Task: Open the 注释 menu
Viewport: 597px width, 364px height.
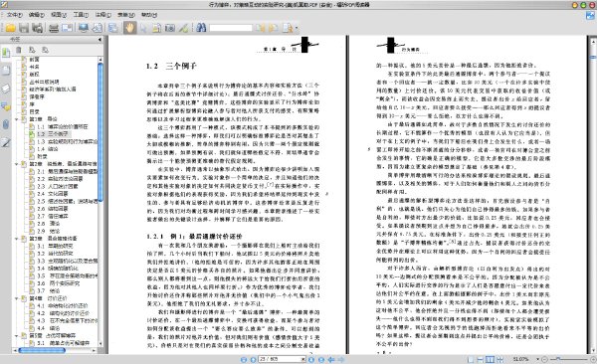Action: point(102,15)
